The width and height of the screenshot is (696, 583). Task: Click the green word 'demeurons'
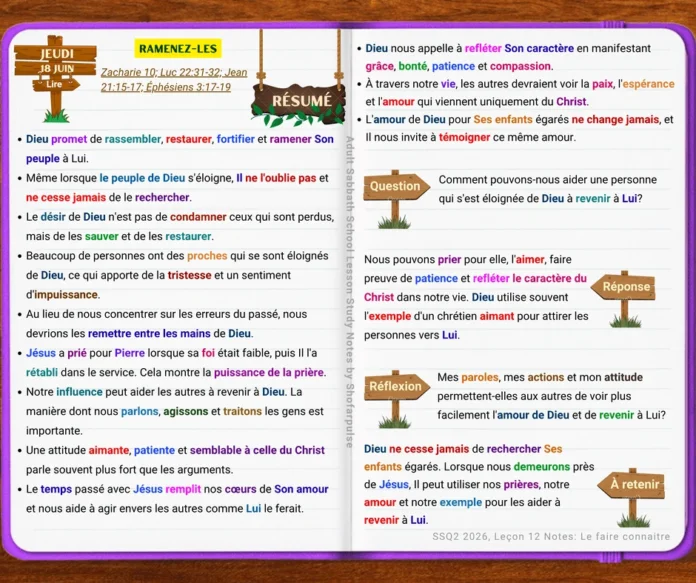(542, 467)
